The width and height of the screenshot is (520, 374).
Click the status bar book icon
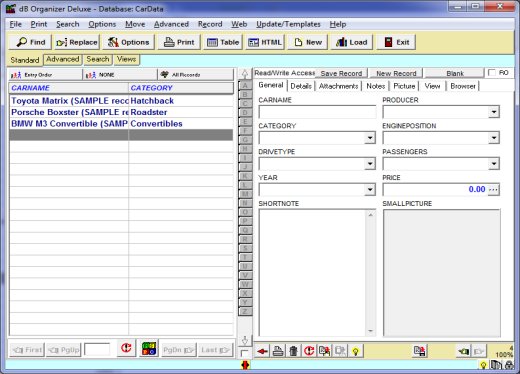pyautogui.click(x=496, y=365)
